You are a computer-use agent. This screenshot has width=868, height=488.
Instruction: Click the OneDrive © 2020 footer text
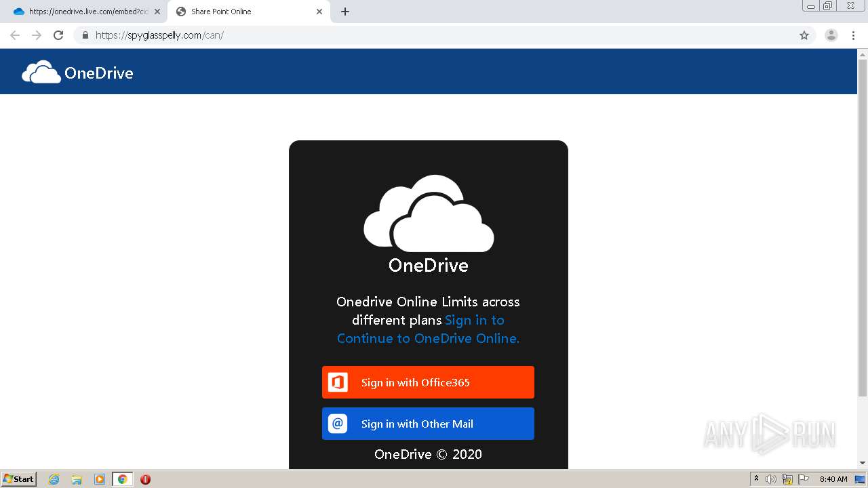pyautogui.click(x=429, y=454)
